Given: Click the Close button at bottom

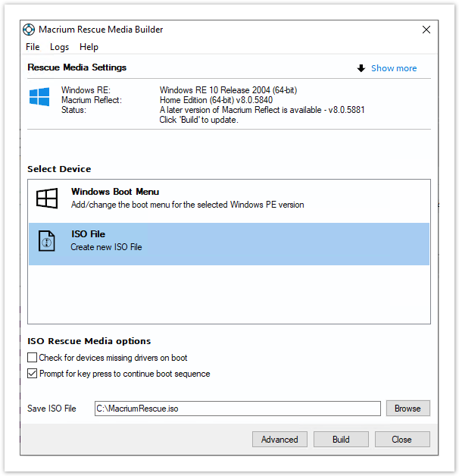Looking at the screenshot, I should point(402,440).
